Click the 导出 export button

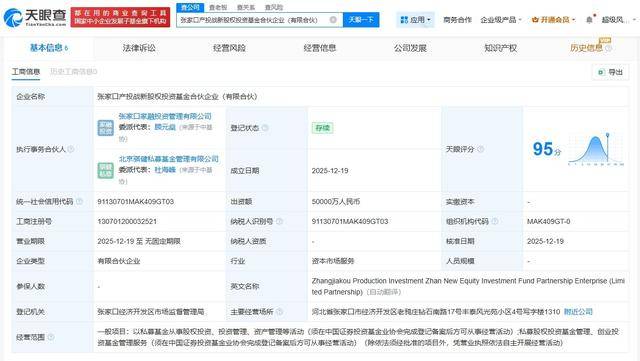click(611, 72)
